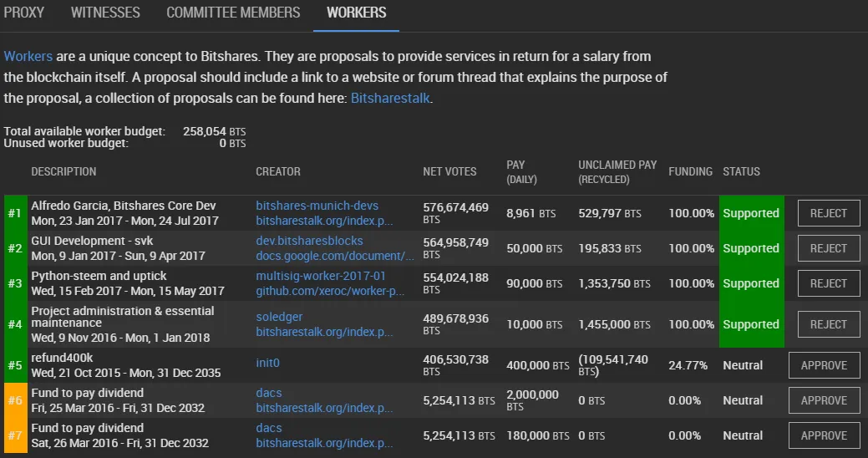
Task: Select the Committee Members tab
Action: tap(233, 13)
